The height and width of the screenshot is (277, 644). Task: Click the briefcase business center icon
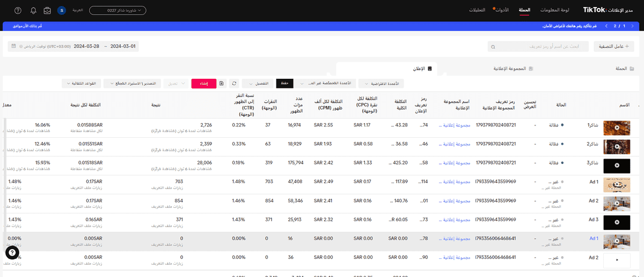[x=48, y=11]
